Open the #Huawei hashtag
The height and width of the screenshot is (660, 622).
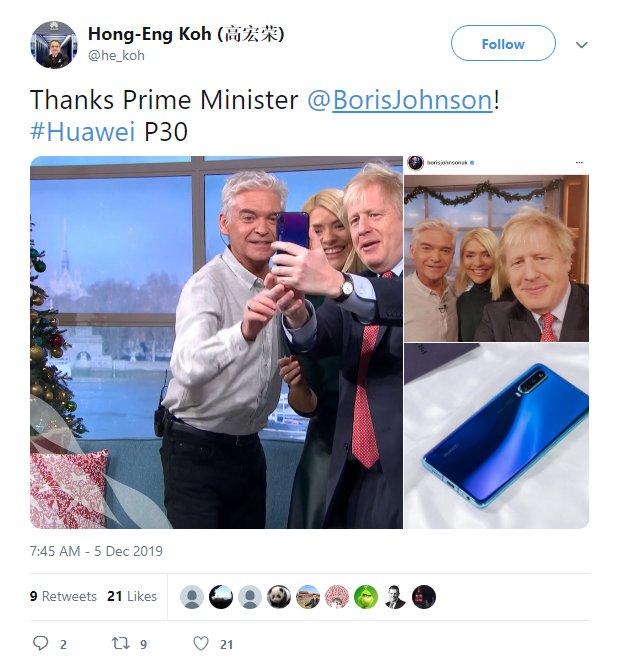click(x=82, y=132)
